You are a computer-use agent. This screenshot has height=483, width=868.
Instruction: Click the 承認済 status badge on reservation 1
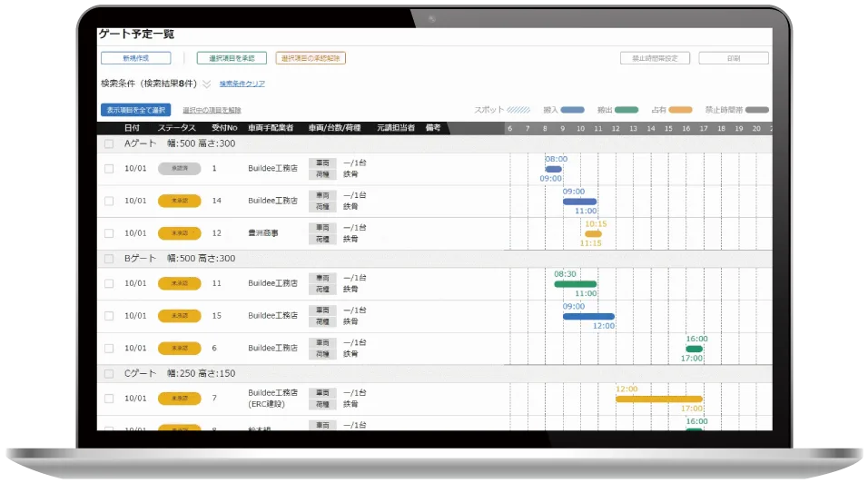coord(179,168)
